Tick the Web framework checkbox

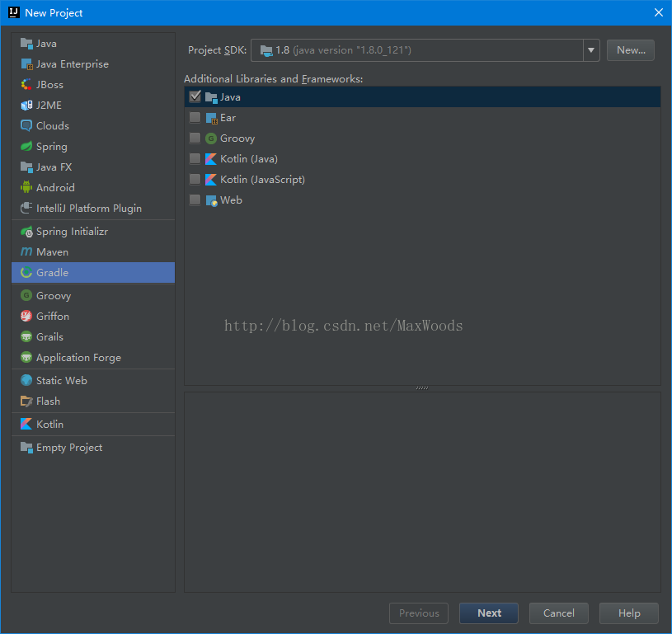[195, 200]
